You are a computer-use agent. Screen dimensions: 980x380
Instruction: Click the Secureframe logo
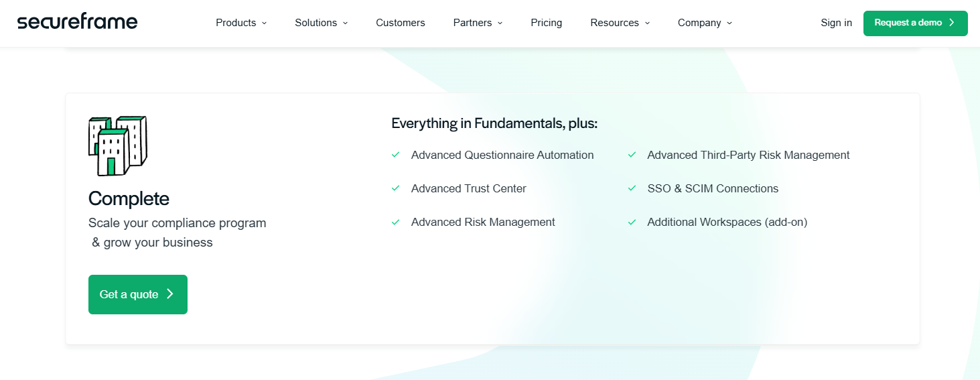pyautogui.click(x=77, y=22)
